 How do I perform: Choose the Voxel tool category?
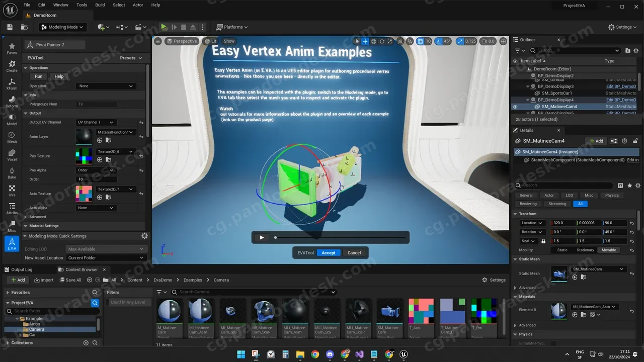click(12, 155)
